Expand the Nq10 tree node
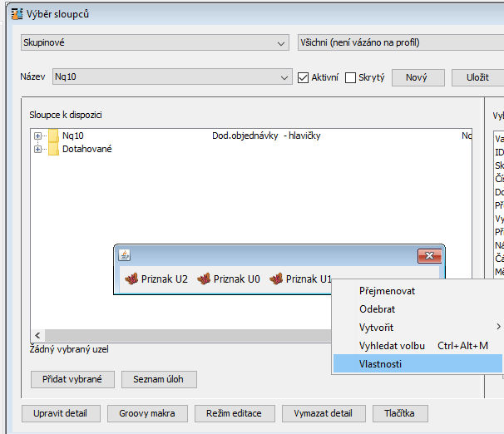This screenshot has height=434, width=504. coord(37,136)
